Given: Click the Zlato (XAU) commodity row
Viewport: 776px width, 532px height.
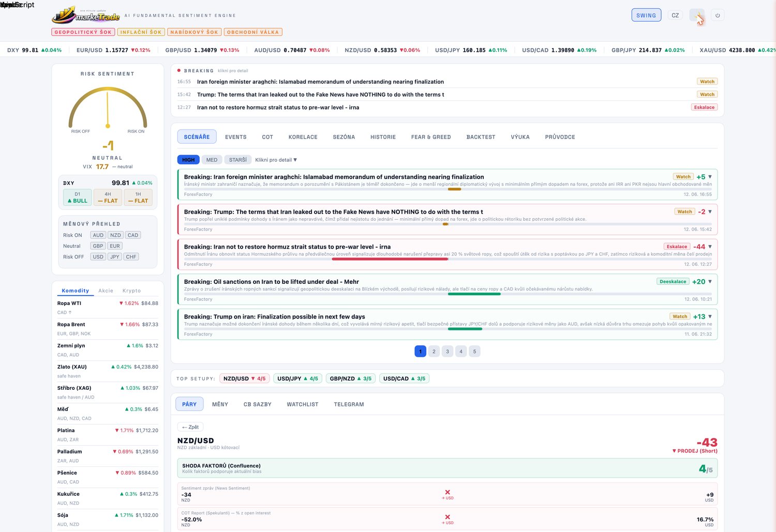Looking at the screenshot, I should 108,371.
